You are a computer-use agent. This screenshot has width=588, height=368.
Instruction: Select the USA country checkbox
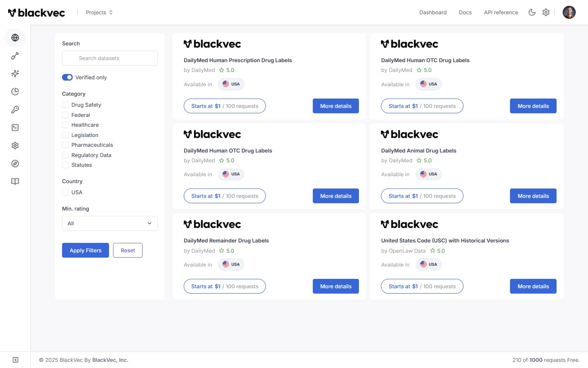point(65,192)
